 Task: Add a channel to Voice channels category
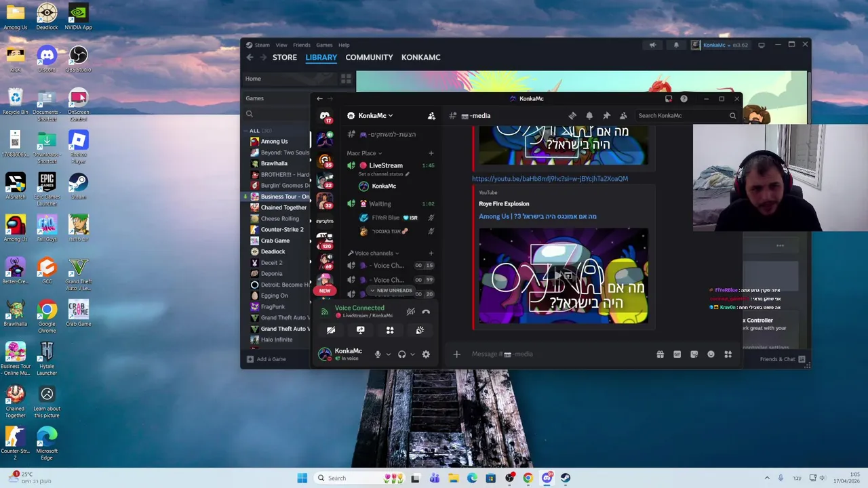click(x=431, y=253)
